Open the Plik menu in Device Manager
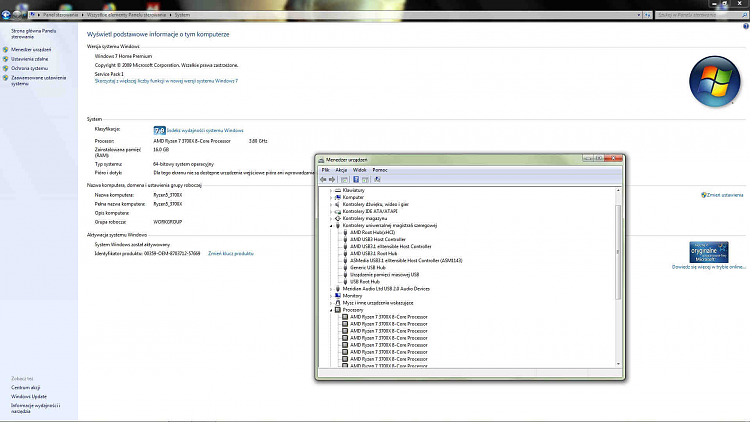This screenshot has width=750, height=422. coord(325,170)
